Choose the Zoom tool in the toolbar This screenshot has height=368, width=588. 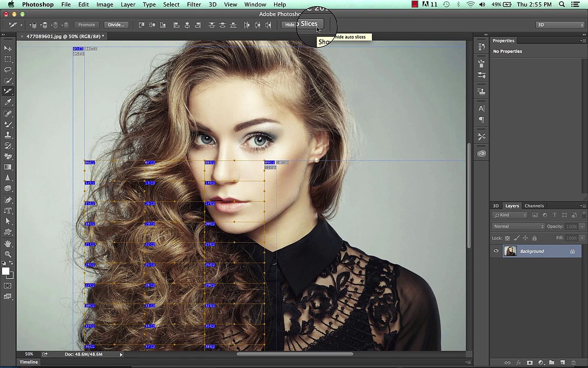point(8,254)
